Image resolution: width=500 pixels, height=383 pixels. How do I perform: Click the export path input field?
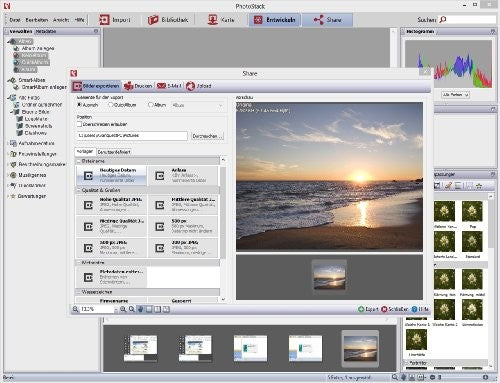[132, 136]
